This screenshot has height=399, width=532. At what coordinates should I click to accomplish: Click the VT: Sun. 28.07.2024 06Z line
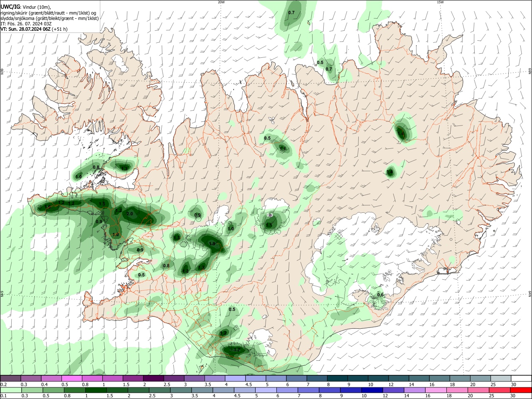pyautogui.click(x=34, y=29)
